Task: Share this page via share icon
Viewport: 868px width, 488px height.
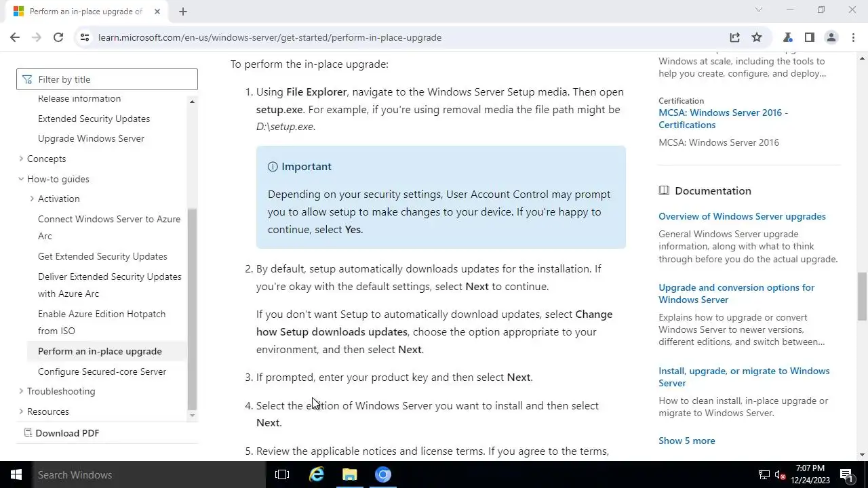Action: tap(734, 37)
